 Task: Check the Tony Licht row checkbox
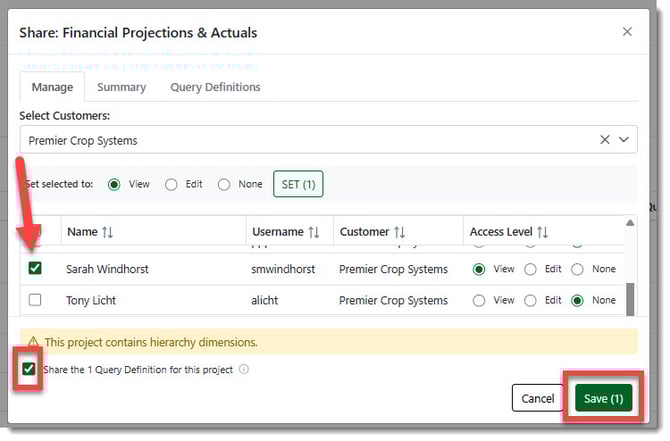pos(36,300)
